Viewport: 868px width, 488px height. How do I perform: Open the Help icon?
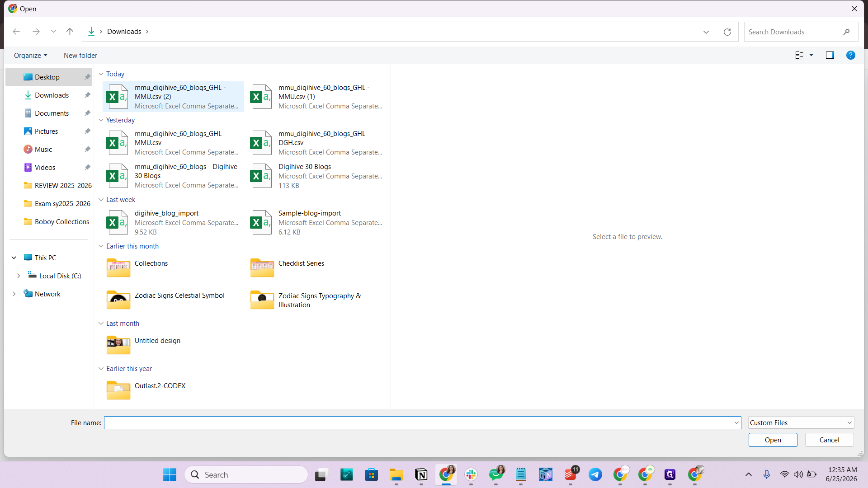click(x=850, y=55)
